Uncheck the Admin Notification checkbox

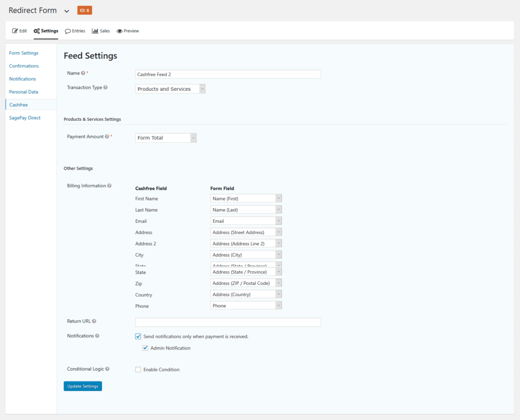[145, 348]
